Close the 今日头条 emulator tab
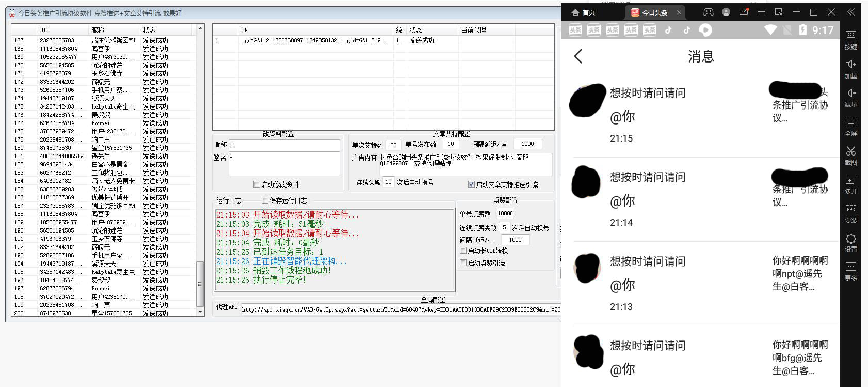 point(679,12)
